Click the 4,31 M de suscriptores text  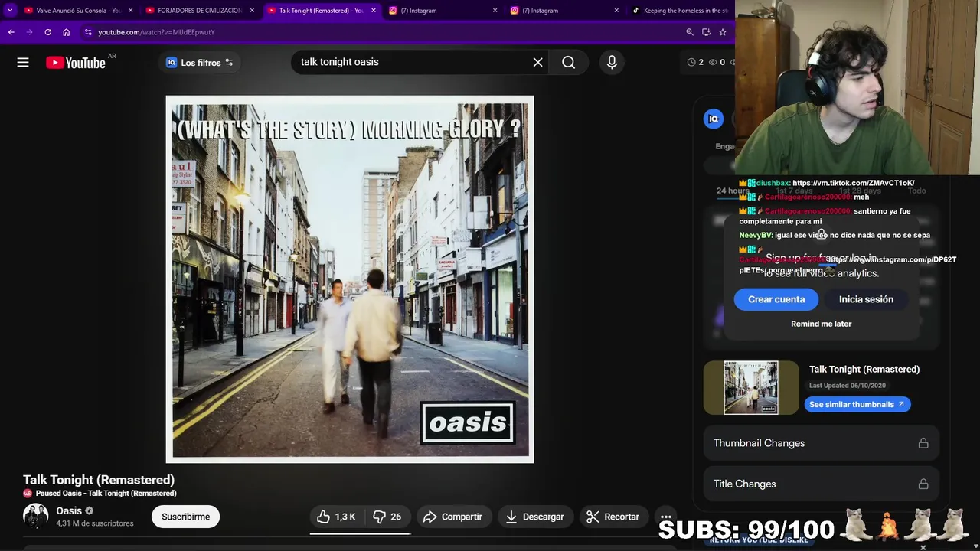[95, 523]
